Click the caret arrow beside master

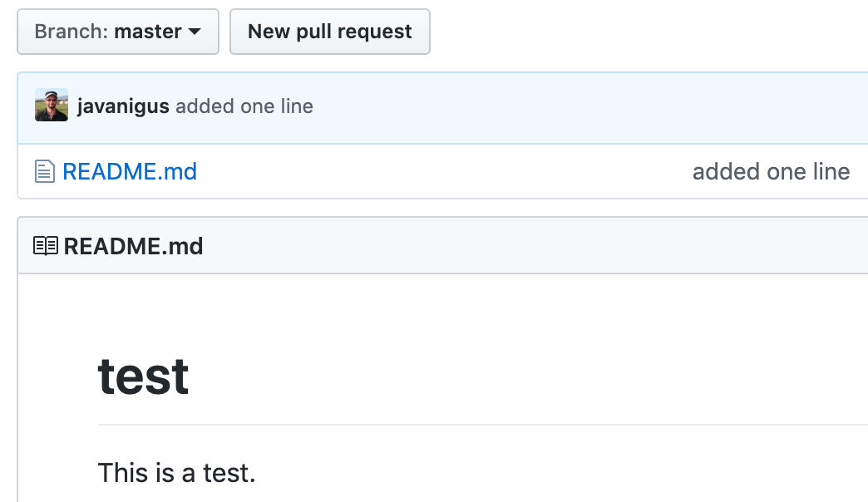pos(195,32)
